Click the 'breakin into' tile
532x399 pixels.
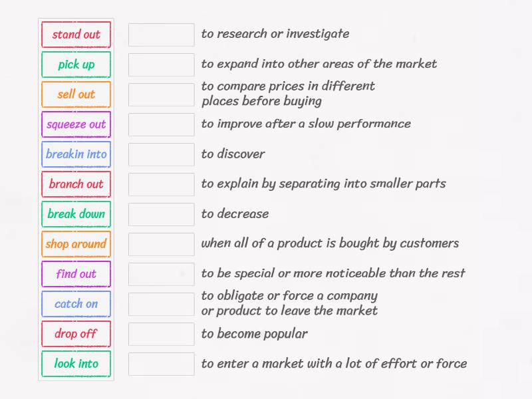76,154
